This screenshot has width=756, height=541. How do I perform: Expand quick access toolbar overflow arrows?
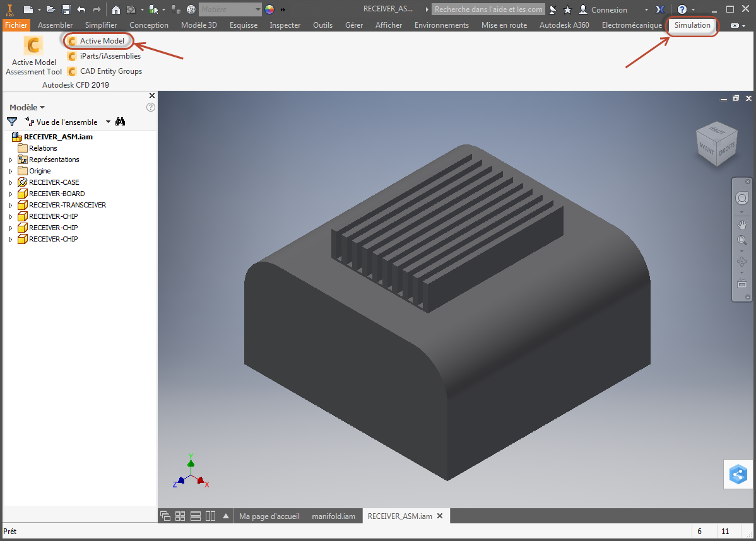point(283,9)
